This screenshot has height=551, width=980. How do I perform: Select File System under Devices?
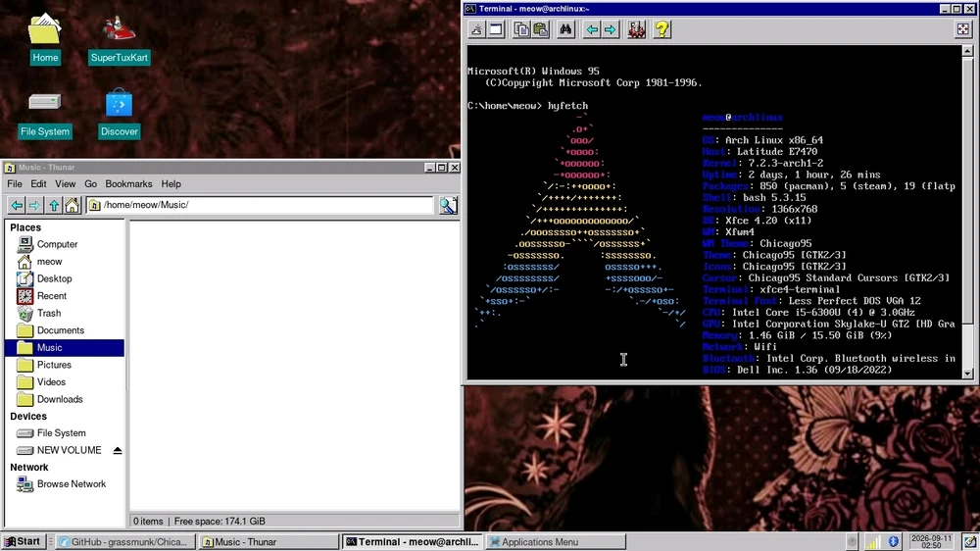[x=65, y=432]
